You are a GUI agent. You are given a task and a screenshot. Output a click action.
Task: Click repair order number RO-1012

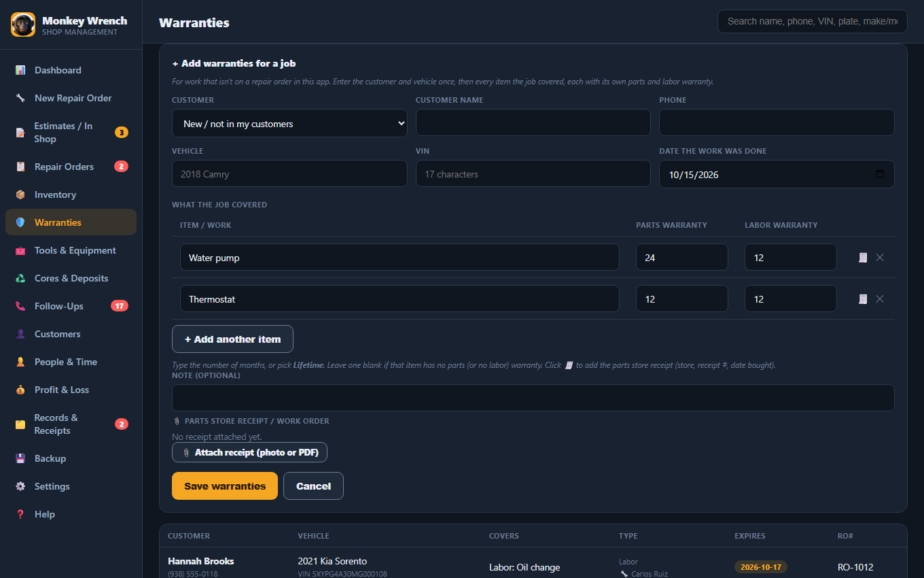click(855, 567)
